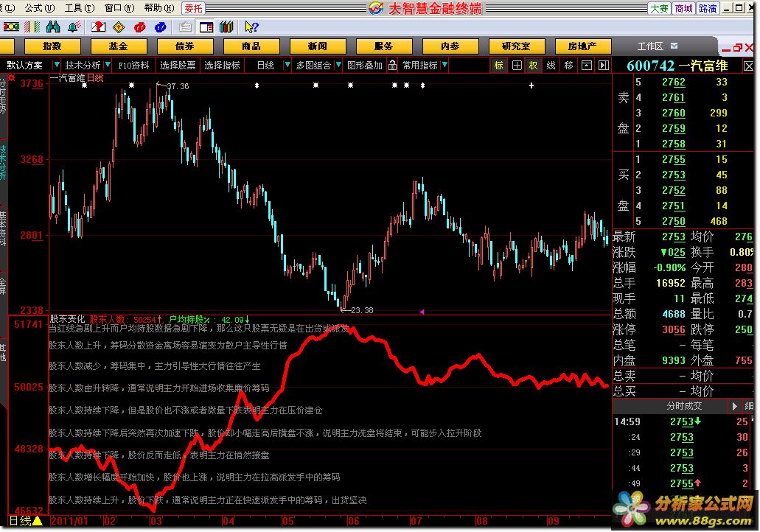Click the buy-1 price 2755

[674, 159]
